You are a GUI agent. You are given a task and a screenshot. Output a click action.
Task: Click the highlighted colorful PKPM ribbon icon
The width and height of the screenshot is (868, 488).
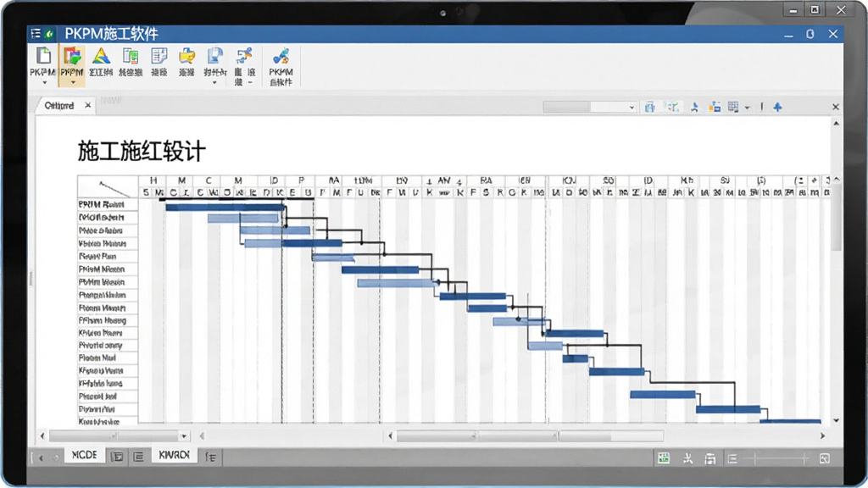72,57
